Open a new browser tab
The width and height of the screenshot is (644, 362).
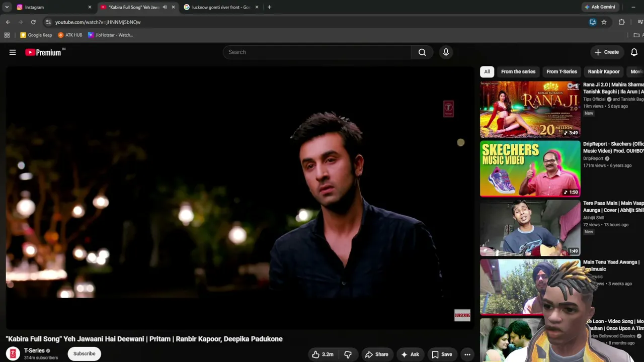pos(269,7)
